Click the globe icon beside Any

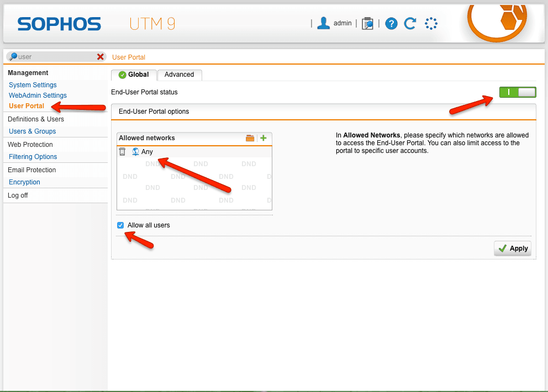click(135, 152)
